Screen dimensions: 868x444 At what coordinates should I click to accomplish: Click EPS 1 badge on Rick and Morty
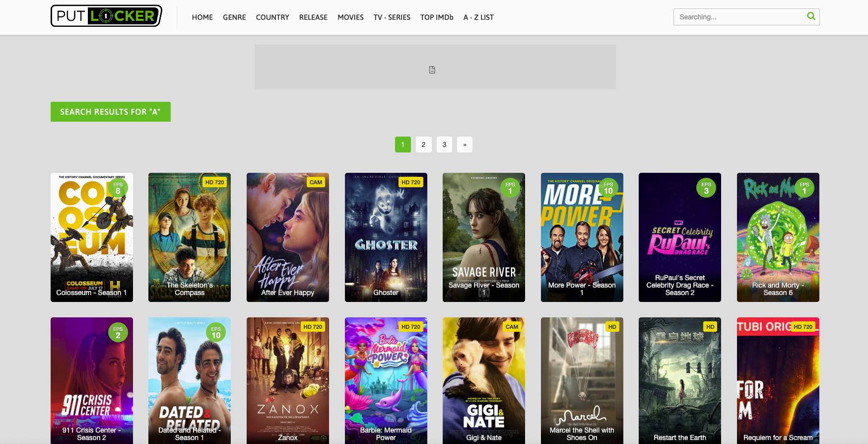[x=804, y=188]
